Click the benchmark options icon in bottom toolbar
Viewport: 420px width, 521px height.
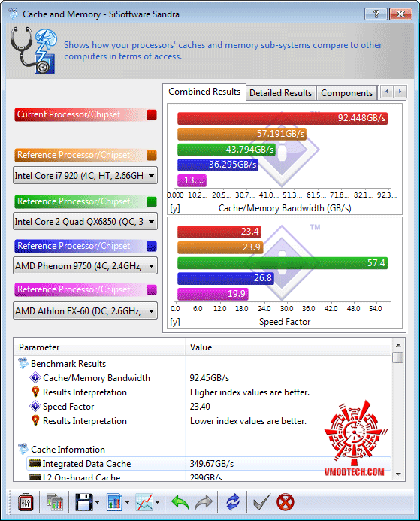26,502
